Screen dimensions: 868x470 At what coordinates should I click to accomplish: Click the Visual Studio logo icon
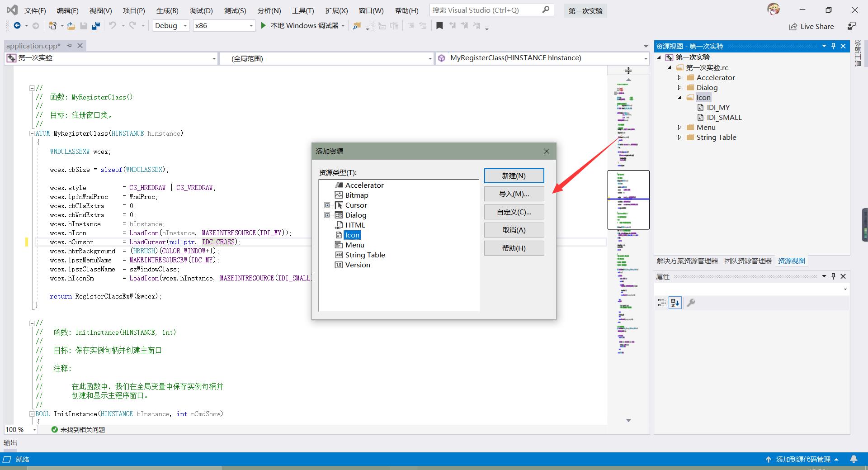(12, 9)
